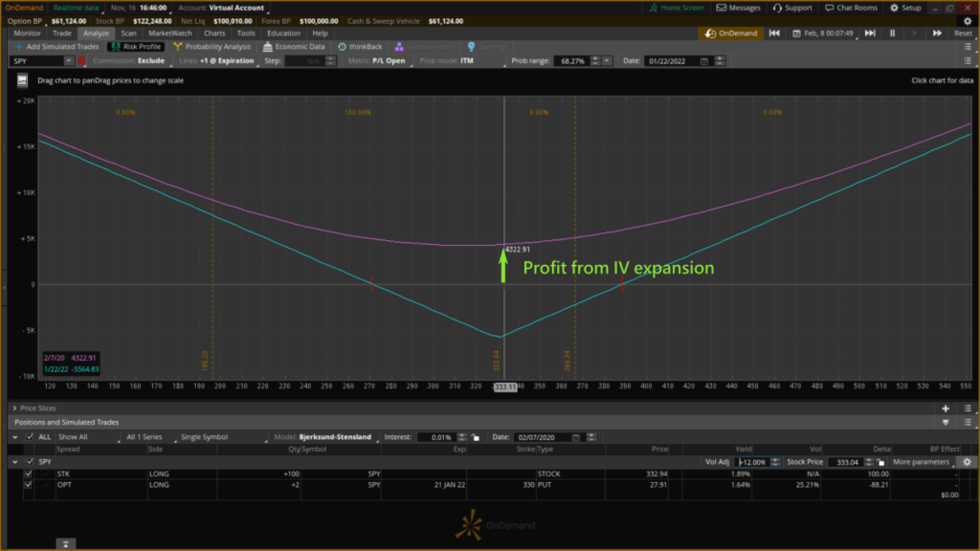980x551 pixels.
Task: Click chart settings icon above graph
Action: pyautogui.click(x=23, y=80)
